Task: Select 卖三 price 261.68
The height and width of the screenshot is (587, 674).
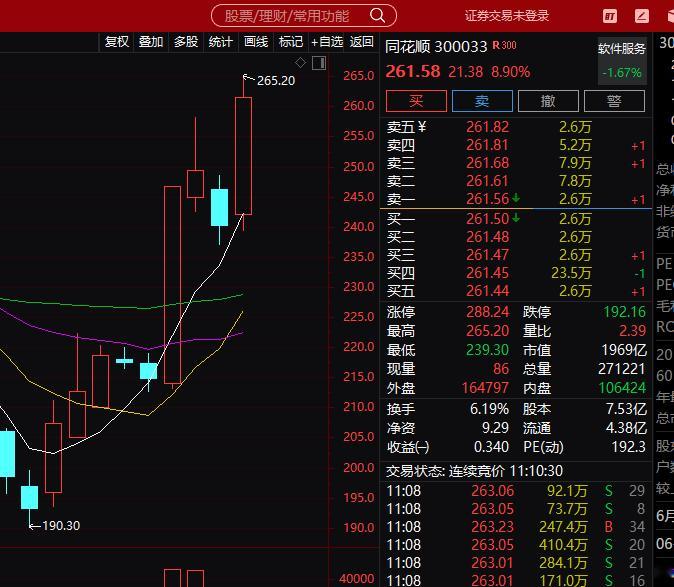Action: pos(487,163)
